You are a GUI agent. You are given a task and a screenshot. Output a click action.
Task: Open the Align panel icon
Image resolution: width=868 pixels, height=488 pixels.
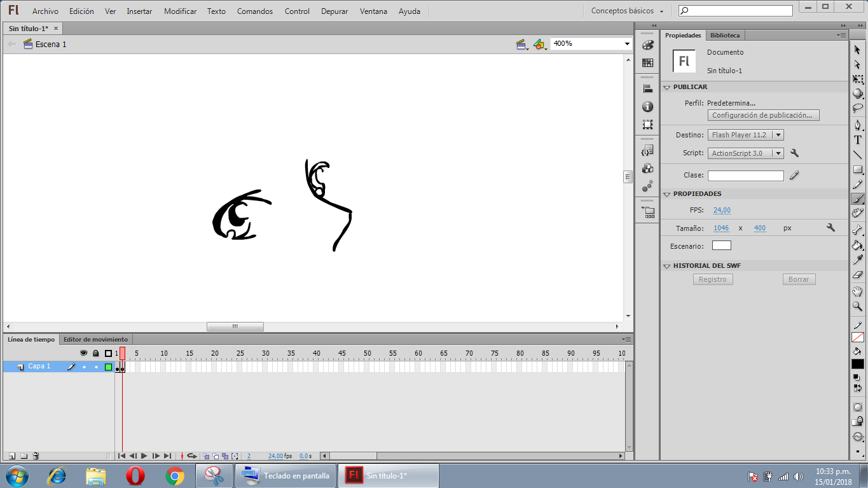[647, 89]
